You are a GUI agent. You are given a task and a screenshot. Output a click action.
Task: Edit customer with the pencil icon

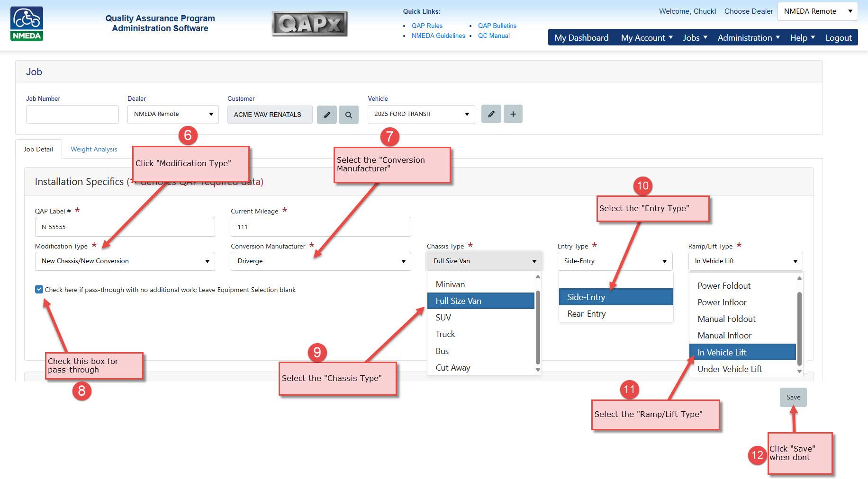[x=327, y=115]
